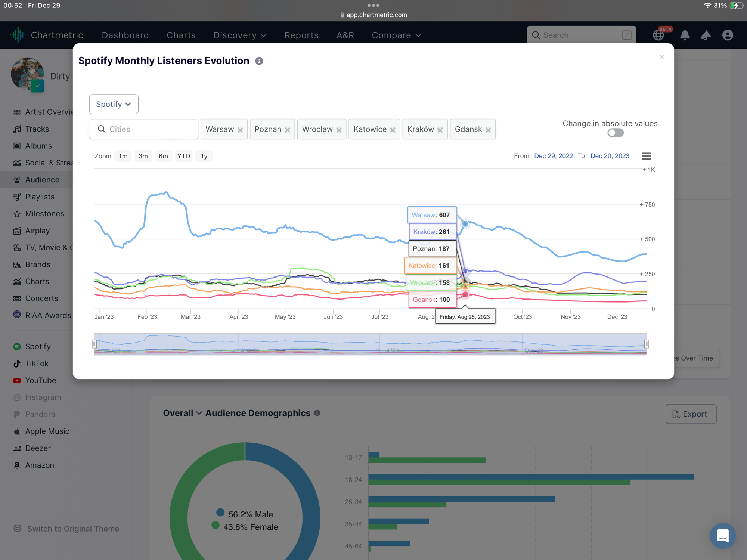Click the From date Dec 29, 2022
This screenshot has width=747, height=560.
pyautogui.click(x=553, y=156)
